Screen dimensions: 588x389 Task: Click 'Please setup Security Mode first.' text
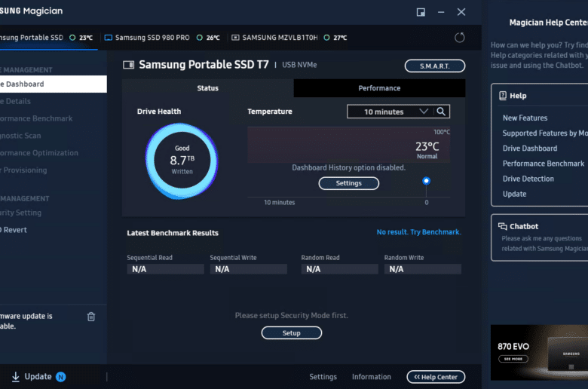coord(292,315)
